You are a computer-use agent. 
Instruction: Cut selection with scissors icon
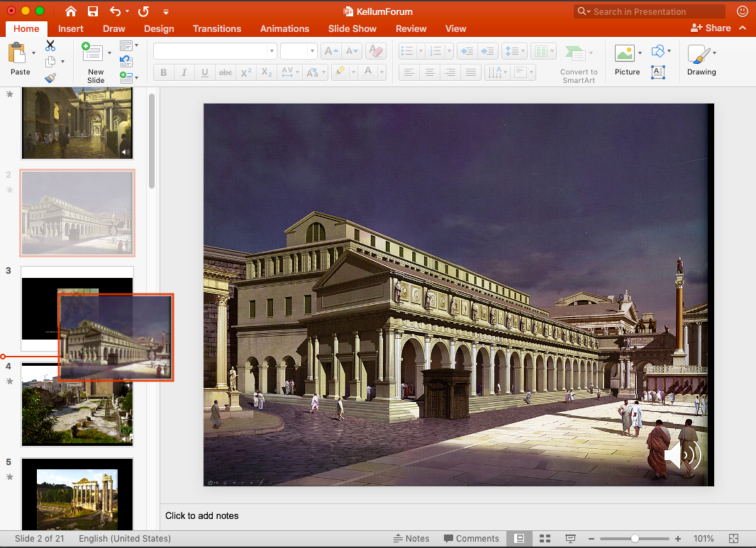tap(50, 46)
